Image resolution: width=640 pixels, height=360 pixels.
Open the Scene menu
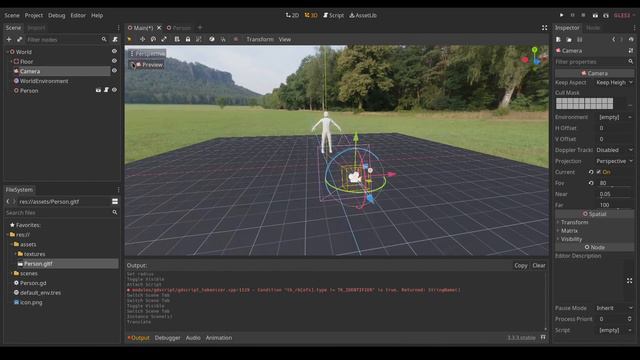coord(12,15)
